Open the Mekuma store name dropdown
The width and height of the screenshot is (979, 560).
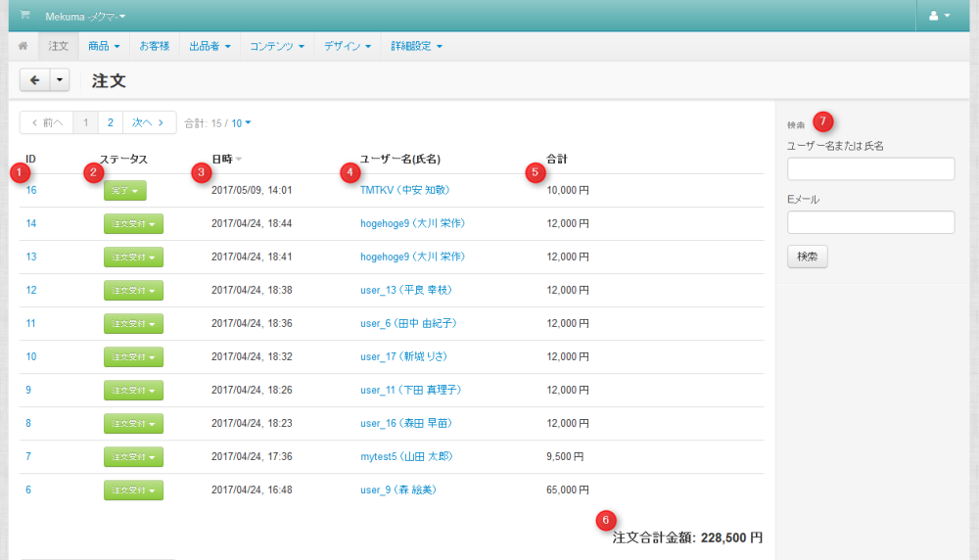pos(85,17)
